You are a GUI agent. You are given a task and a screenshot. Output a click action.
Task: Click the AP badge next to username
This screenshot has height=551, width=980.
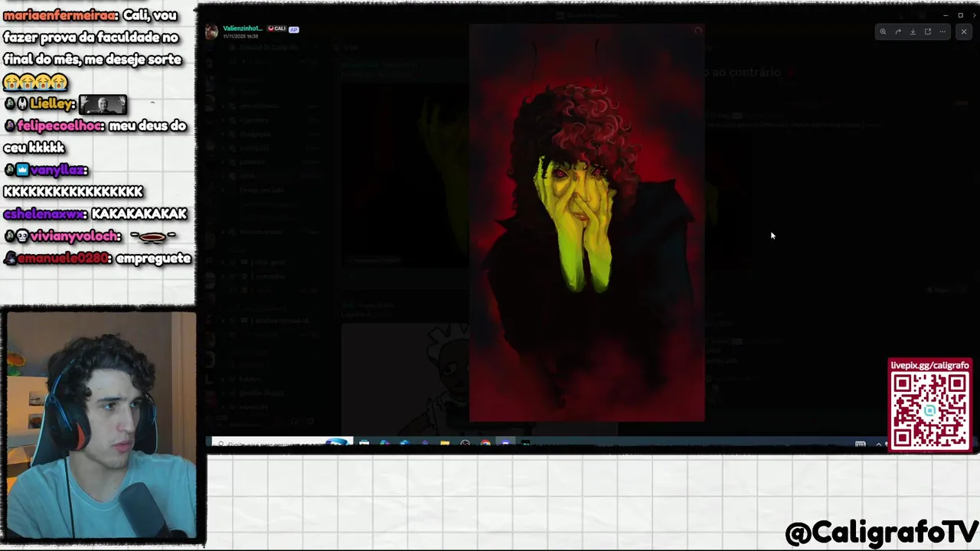coord(293,29)
